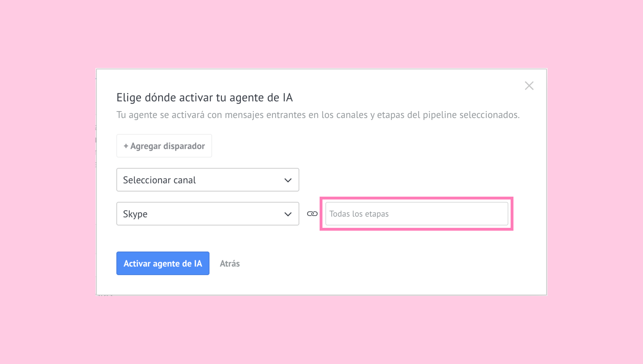The height and width of the screenshot is (364, 643).
Task: Click the description text about mensajes entrantes
Action: 317,115
